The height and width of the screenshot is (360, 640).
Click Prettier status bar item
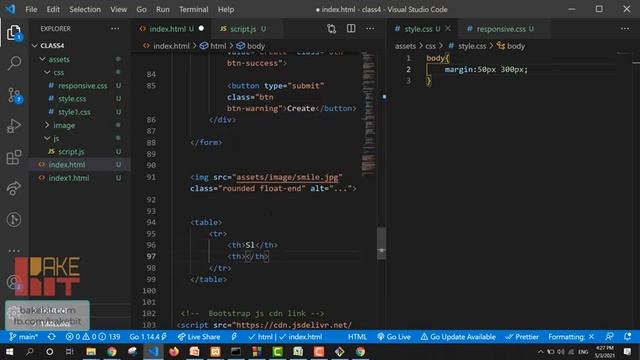pos(522,337)
